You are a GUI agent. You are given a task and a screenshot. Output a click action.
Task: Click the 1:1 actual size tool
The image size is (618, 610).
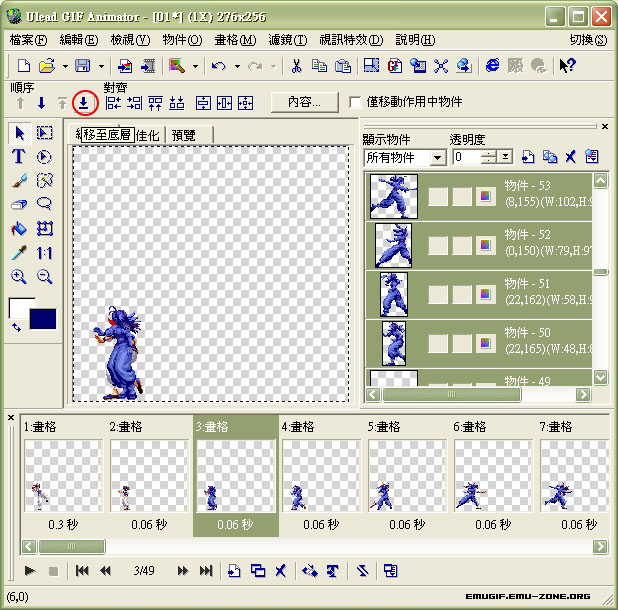[44, 253]
